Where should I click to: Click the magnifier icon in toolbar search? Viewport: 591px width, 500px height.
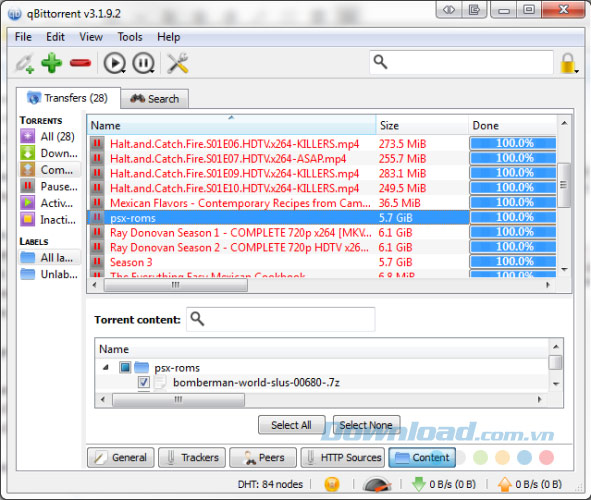coord(380,62)
